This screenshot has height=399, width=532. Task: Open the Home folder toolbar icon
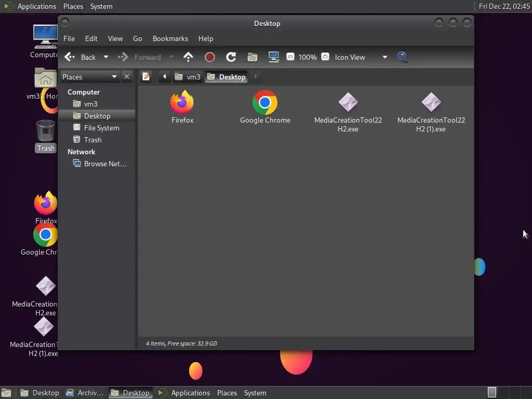pos(252,57)
